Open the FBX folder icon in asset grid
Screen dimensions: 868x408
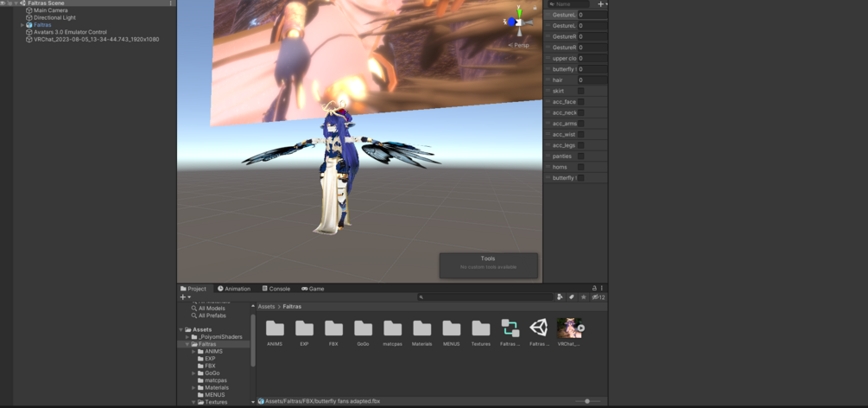tap(333, 328)
